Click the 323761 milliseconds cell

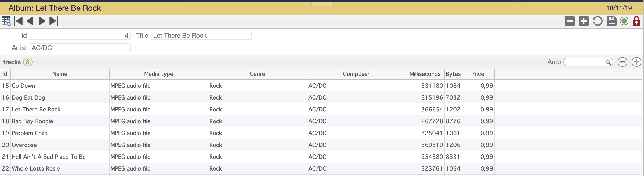click(x=425, y=168)
